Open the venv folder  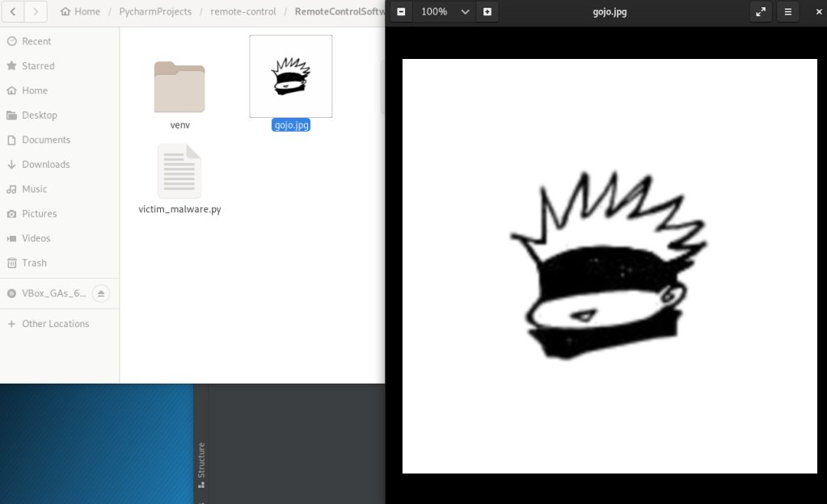[179, 89]
